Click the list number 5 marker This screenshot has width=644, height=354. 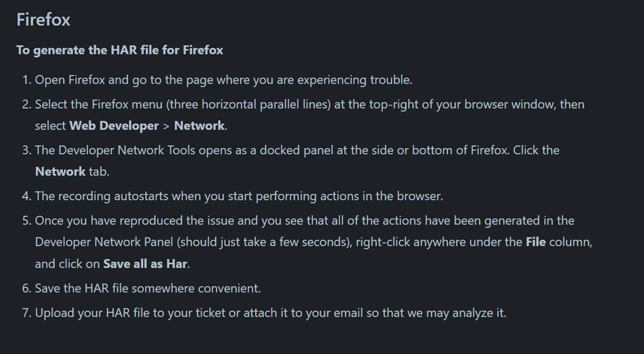27,221
